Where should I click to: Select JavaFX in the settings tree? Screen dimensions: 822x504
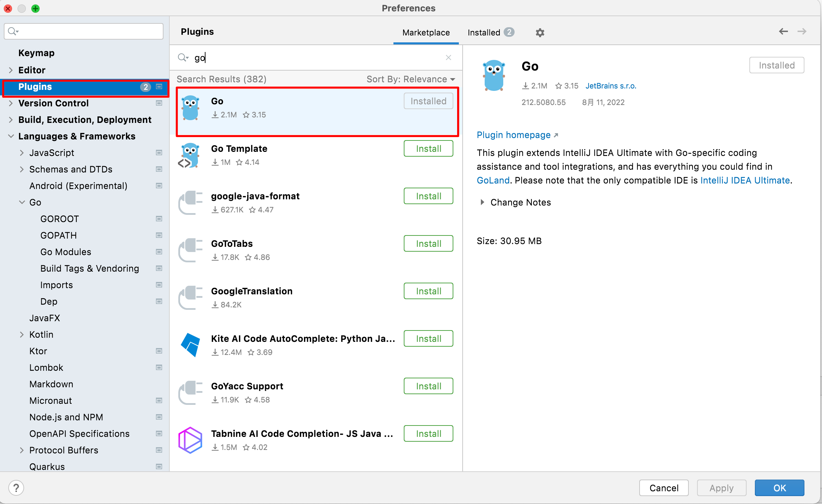click(x=44, y=318)
